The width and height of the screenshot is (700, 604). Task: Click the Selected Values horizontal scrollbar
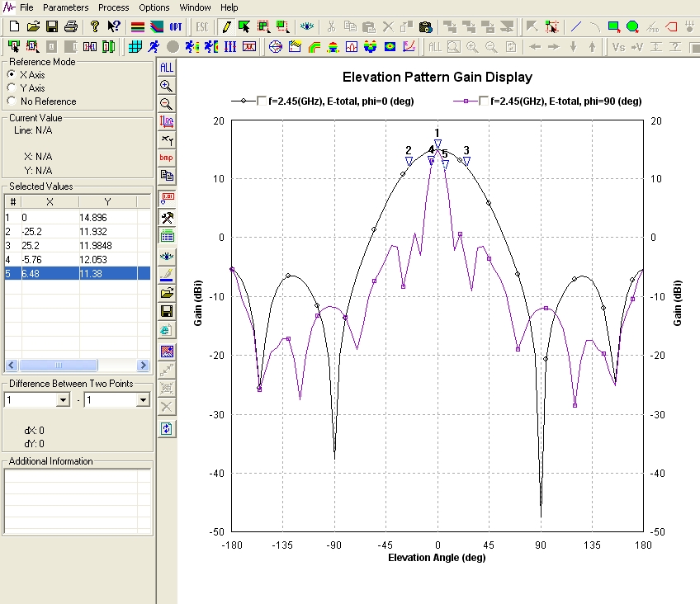pos(58,365)
